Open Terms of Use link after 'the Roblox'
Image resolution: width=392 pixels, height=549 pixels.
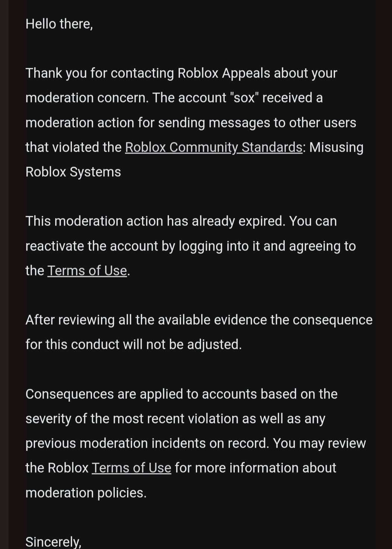pos(132,468)
